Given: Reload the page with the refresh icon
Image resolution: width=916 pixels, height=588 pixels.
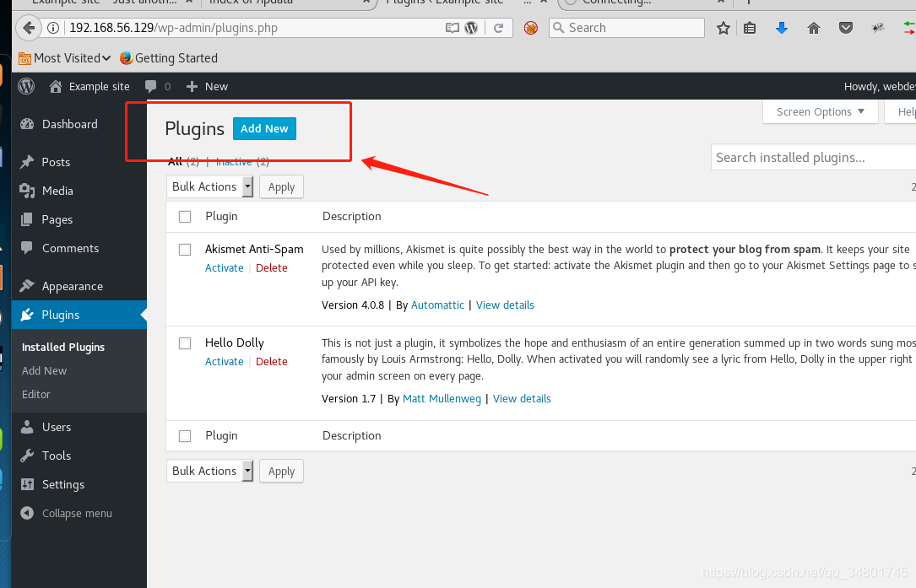Looking at the screenshot, I should coord(499,28).
